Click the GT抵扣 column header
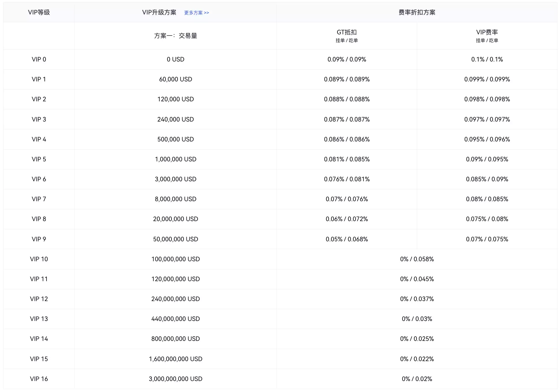Screen dimensions: 560x392 (347, 32)
